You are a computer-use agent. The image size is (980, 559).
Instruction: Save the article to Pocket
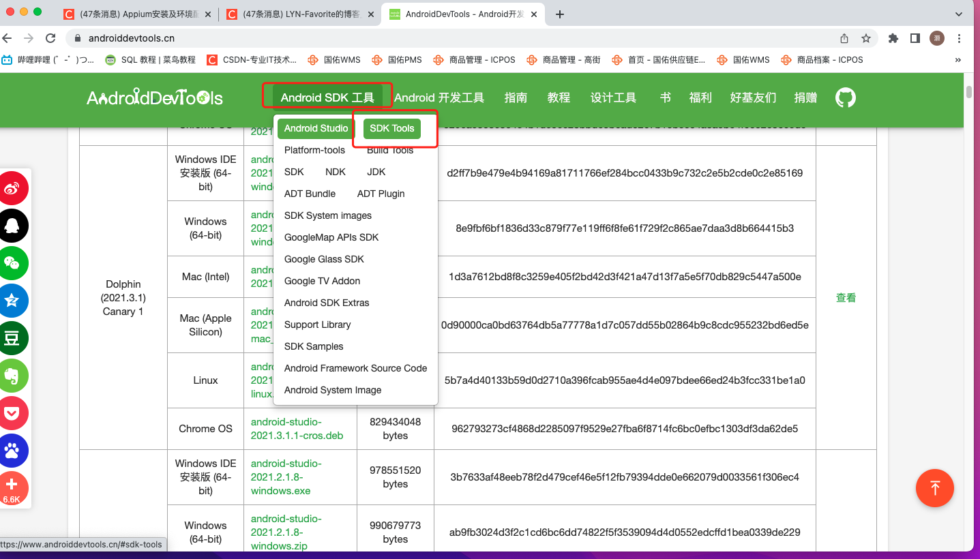click(14, 413)
